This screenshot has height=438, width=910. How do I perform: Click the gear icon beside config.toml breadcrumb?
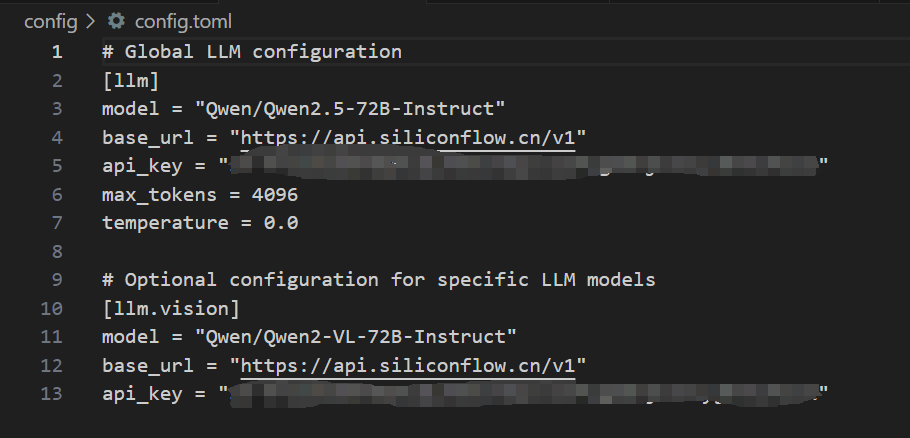tap(117, 20)
